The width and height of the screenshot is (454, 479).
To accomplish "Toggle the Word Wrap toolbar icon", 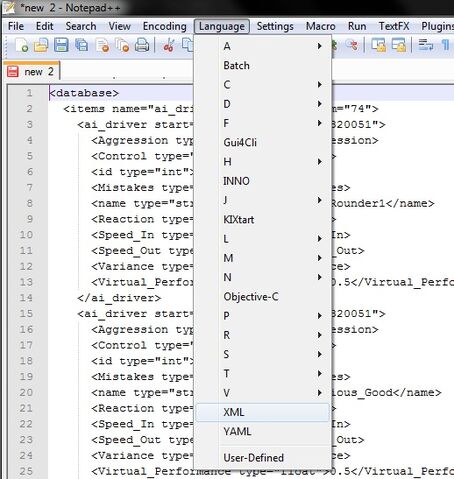I will (x=425, y=45).
